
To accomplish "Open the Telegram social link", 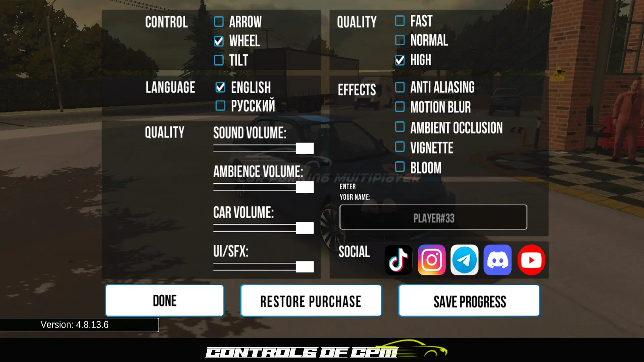I will pos(465,260).
